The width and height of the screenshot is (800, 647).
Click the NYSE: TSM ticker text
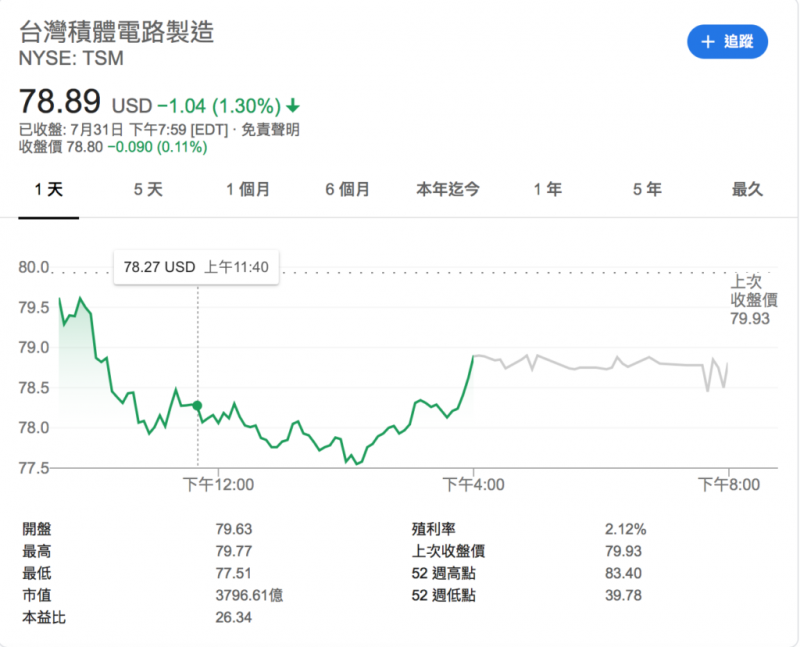[71, 58]
